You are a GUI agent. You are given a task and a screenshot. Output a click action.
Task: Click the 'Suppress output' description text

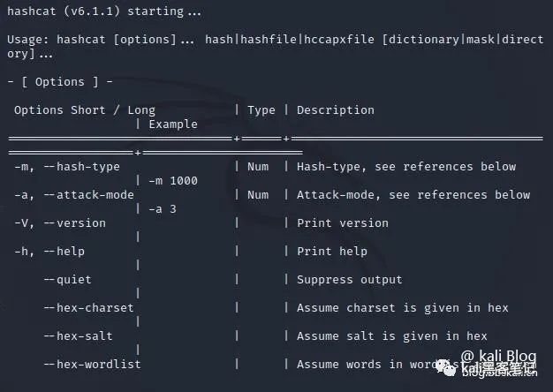click(x=350, y=280)
